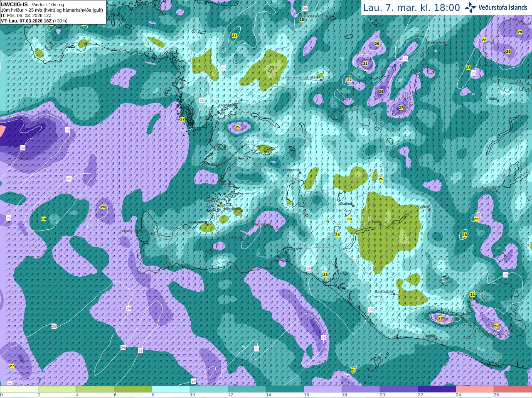Click the Hvanneyri station label

coord(228,106)
